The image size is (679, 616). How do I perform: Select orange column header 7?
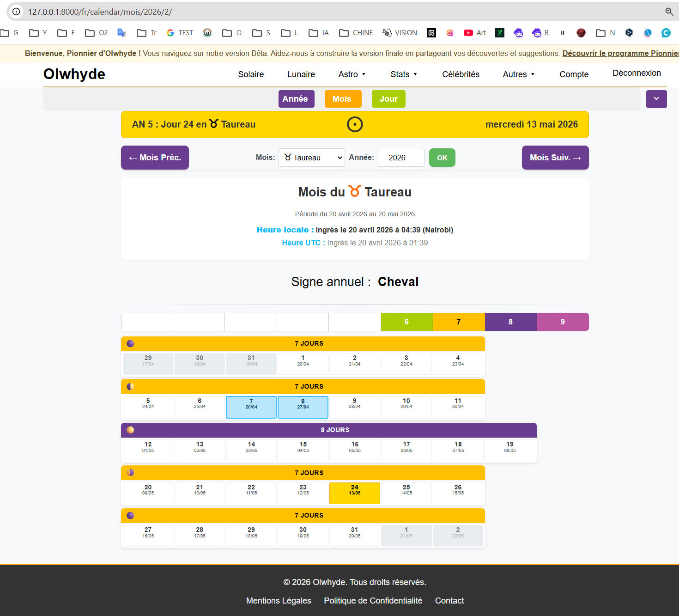tap(459, 322)
